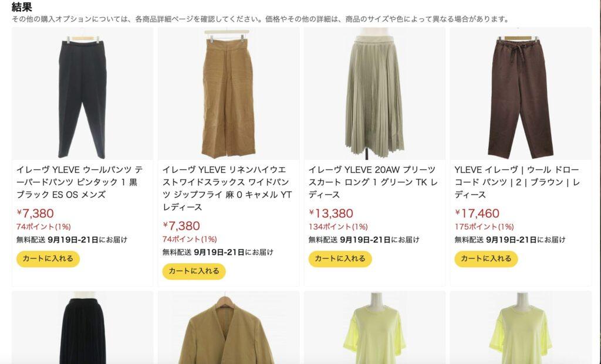The image size is (601, 364).
Task: Add ¥7,380 black wool pants to cart
Action: [48, 258]
